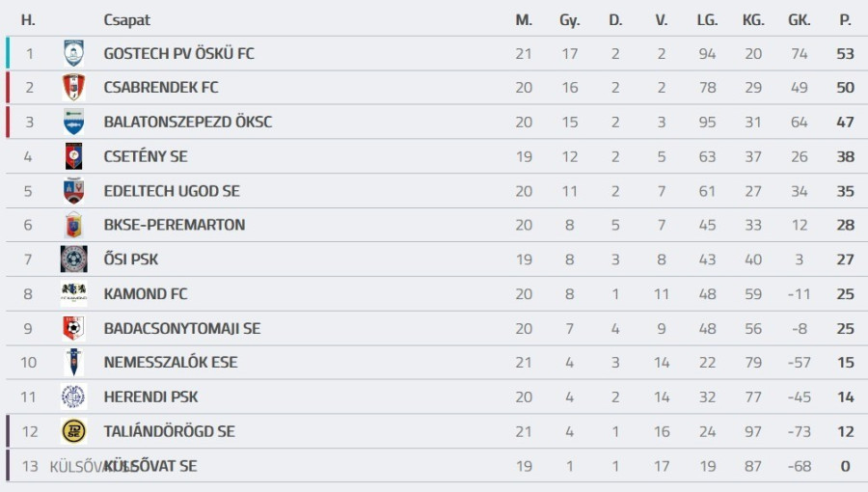Click the Csabrendek FC team crest
This screenshot has width=868, height=492.
74,88
